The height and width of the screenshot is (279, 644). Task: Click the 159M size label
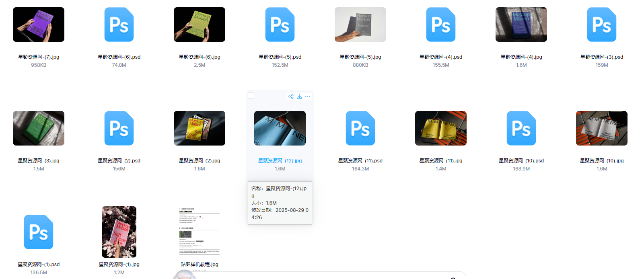click(x=602, y=65)
